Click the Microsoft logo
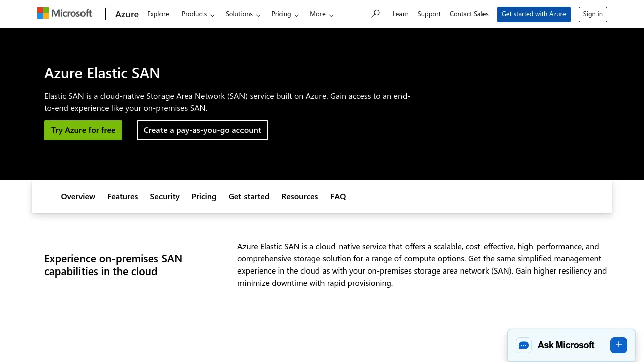The height and width of the screenshot is (362, 644). (x=64, y=13)
